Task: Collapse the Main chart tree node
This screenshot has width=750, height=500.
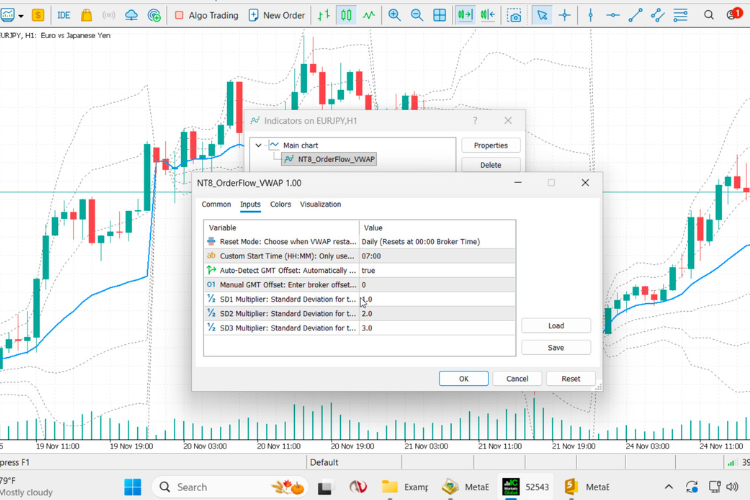Action: tap(258, 145)
